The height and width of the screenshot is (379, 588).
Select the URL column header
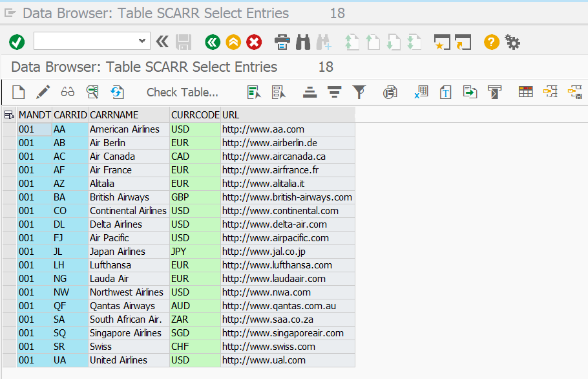288,115
